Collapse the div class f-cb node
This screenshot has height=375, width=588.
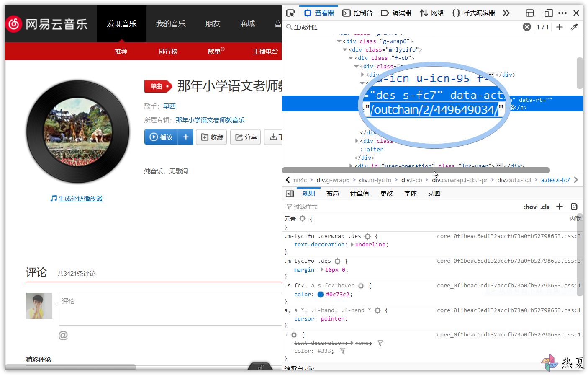coord(351,58)
